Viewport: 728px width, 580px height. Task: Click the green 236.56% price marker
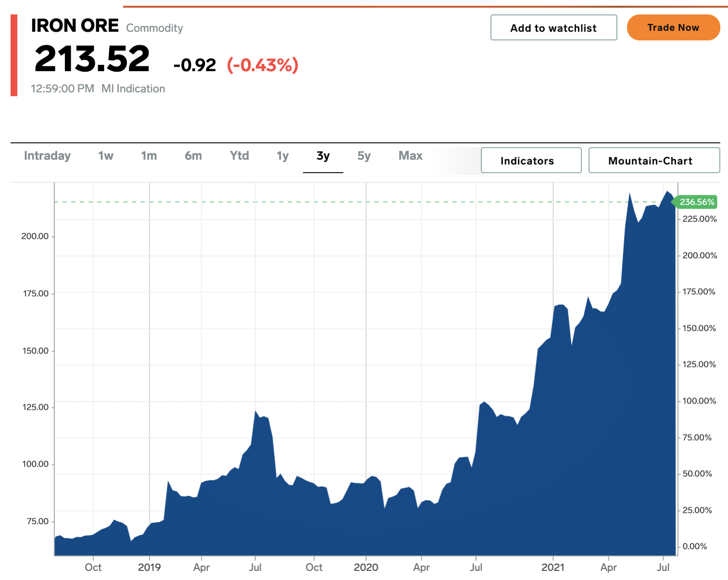click(696, 202)
